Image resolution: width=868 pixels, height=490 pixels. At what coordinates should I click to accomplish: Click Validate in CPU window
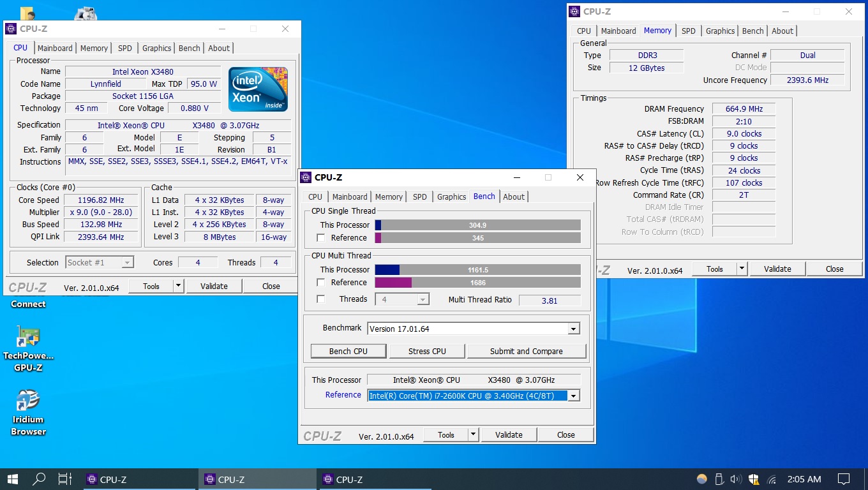tap(214, 286)
